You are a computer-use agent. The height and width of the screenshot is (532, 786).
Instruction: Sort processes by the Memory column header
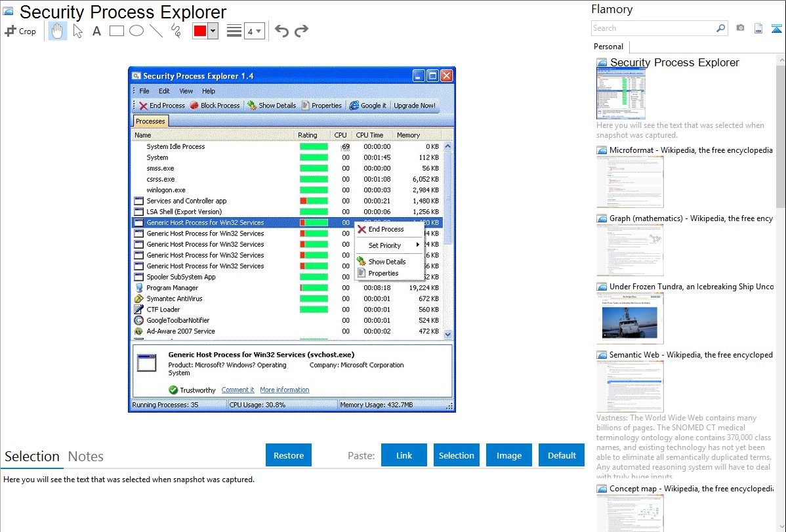pos(409,135)
